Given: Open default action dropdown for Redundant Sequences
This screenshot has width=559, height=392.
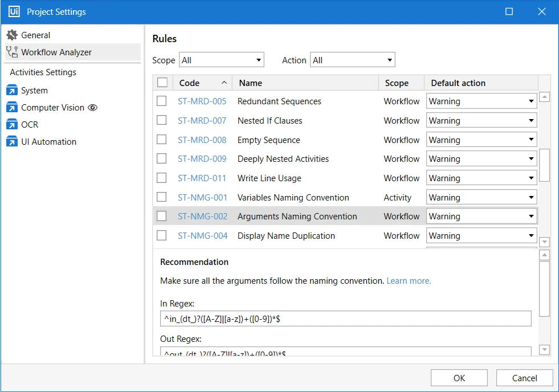Looking at the screenshot, I should tap(482, 101).
